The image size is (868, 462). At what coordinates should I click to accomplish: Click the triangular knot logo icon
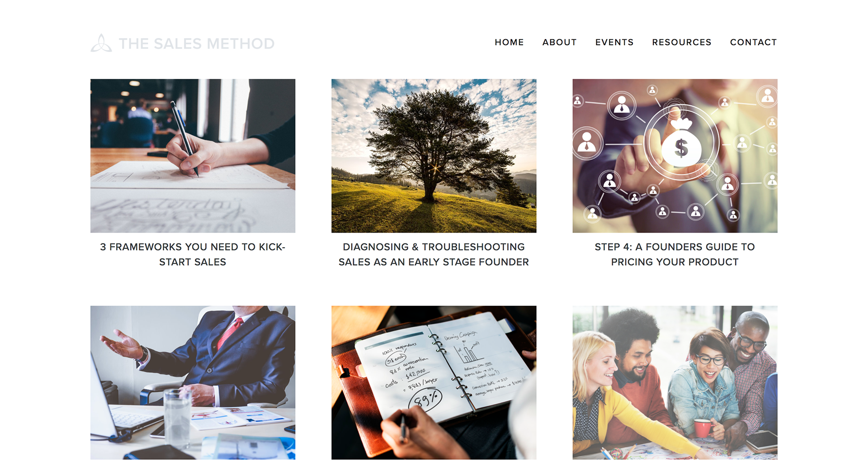tap(101, 43)
